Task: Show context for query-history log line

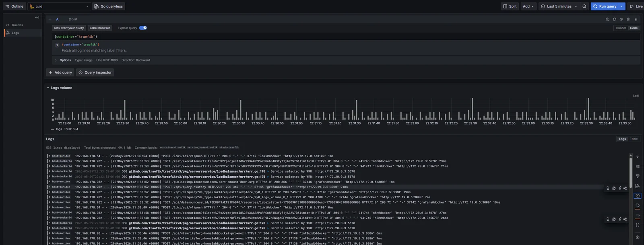Action: click(x=608, y=188)
